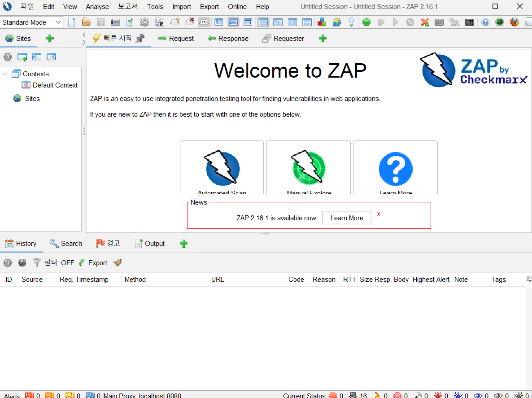Screen dimensions: 532x398
Task: Open the Standard Mode dropdown
Action: pos(32,22)
